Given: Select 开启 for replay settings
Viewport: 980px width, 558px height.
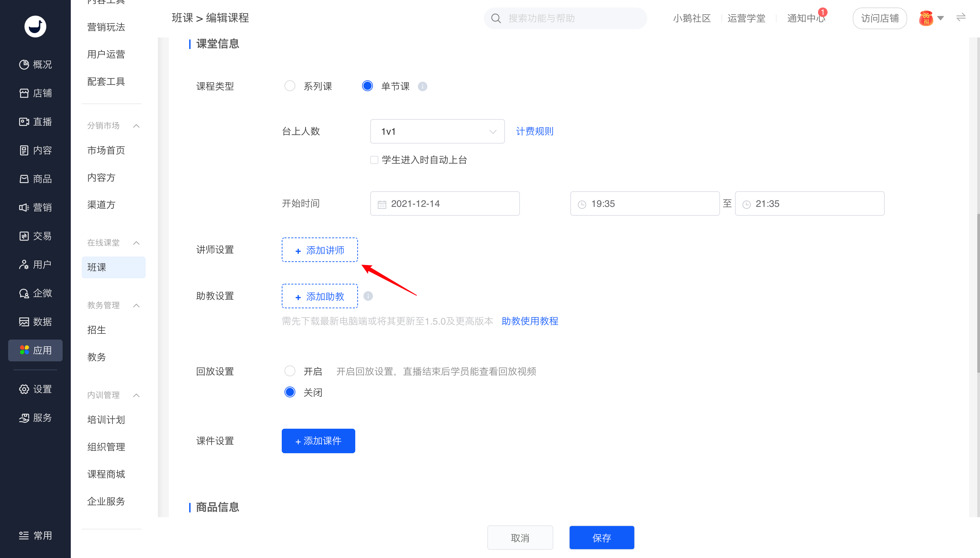Looking at the screenshot, I should click(290, 371).
